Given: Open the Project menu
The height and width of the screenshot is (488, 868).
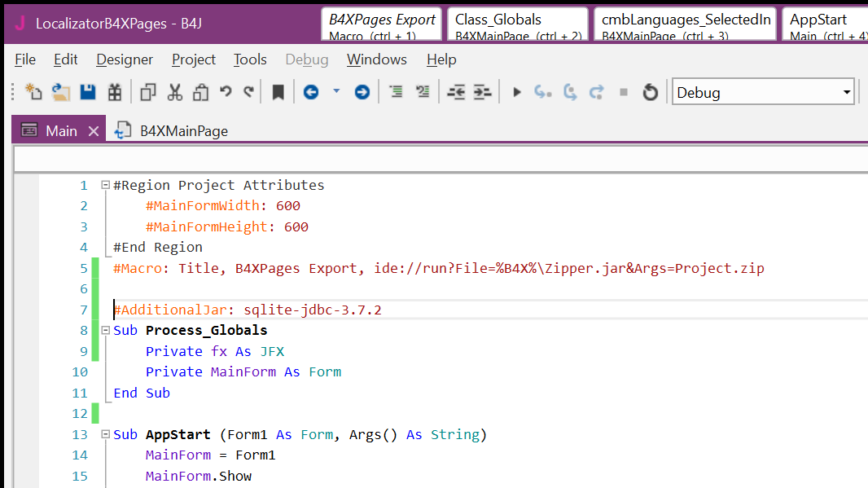Looking at the screenshot, I should (193, 59).
